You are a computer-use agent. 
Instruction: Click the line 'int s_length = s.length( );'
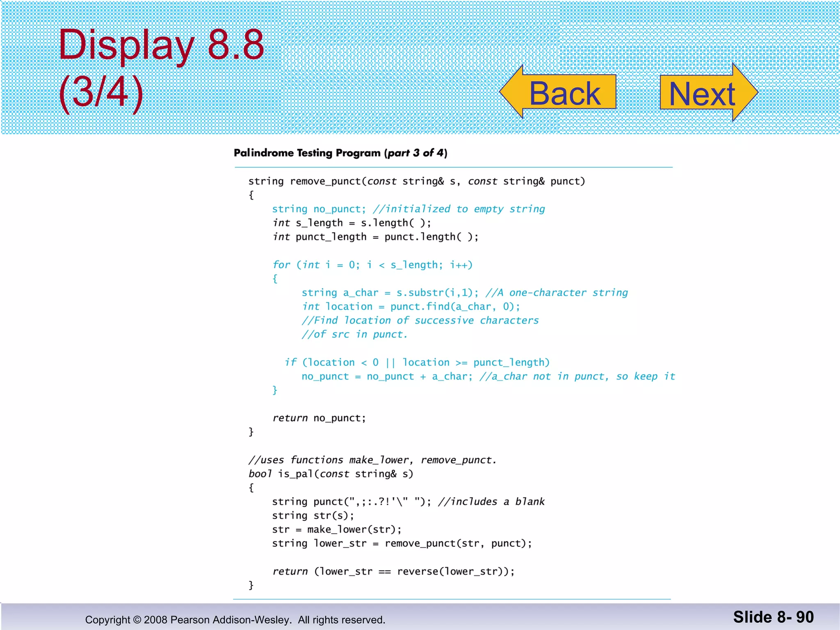point(352,223)
